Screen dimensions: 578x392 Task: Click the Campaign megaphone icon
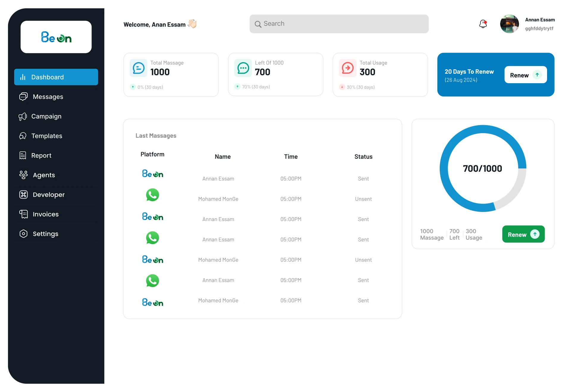(23, 117)
